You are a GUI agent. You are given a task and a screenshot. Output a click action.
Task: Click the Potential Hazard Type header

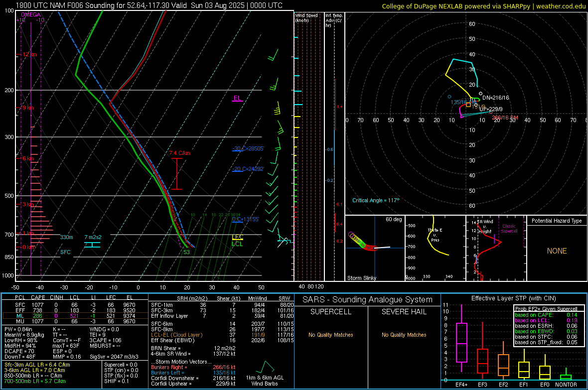(x=557, y=221)
